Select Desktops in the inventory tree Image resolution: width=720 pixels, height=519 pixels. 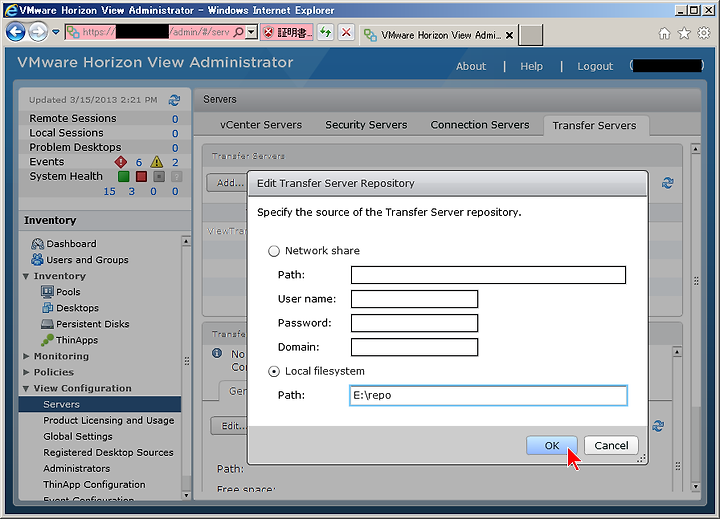pos(77,308)
